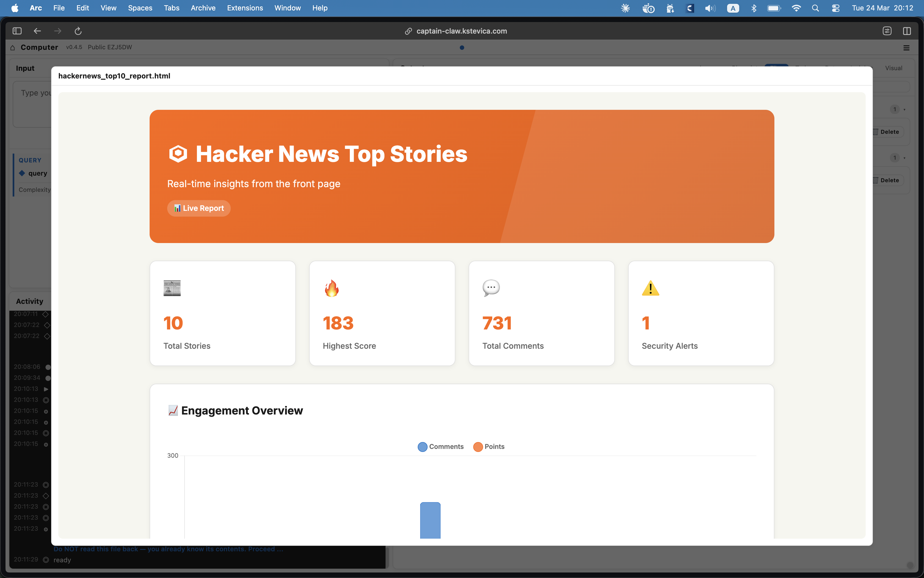Click the captain-claw.kstevica.com address
The image size is (924, 578).
[462, 31]
